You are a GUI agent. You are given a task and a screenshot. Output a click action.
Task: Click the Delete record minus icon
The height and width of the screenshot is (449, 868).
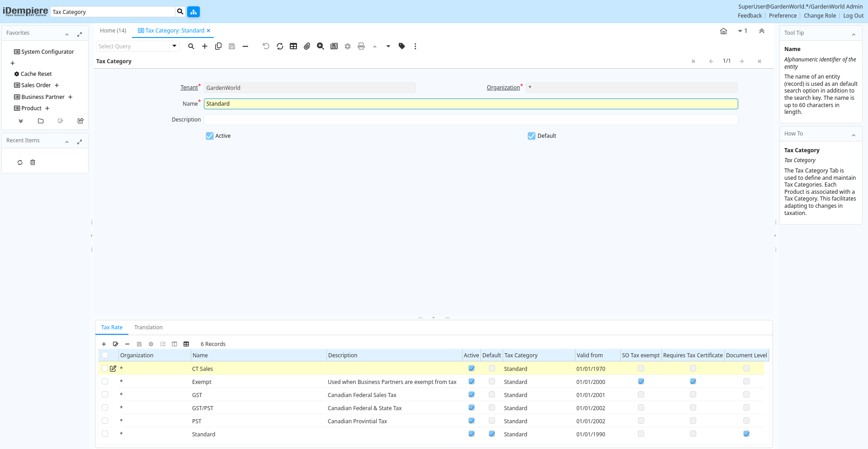(x=245, y=46)
